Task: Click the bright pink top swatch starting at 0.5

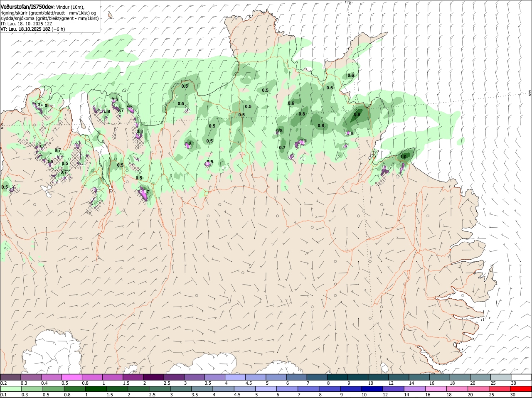Action: pyautogui.click(x=71, y=377)
